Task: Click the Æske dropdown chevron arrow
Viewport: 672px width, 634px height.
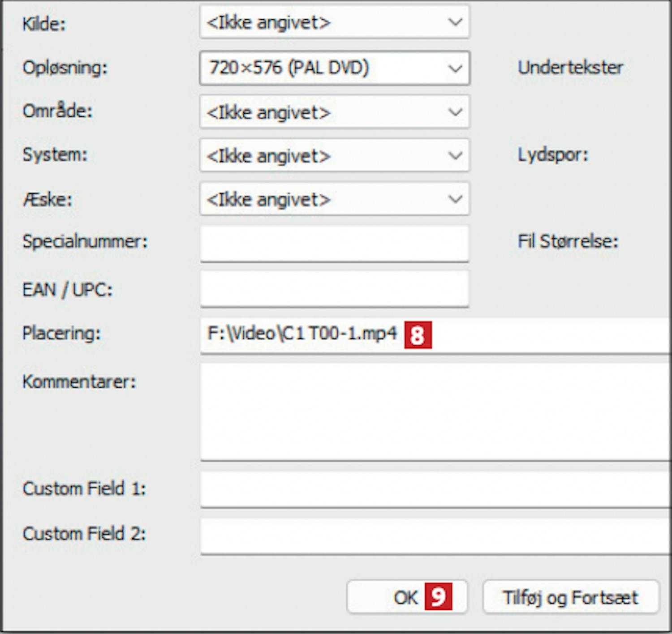Action: (x=455, y=199)
